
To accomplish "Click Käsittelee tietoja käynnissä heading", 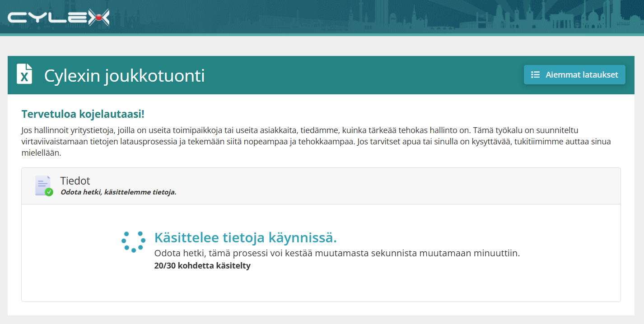I will pyautogui.click(x=246, y=237).
